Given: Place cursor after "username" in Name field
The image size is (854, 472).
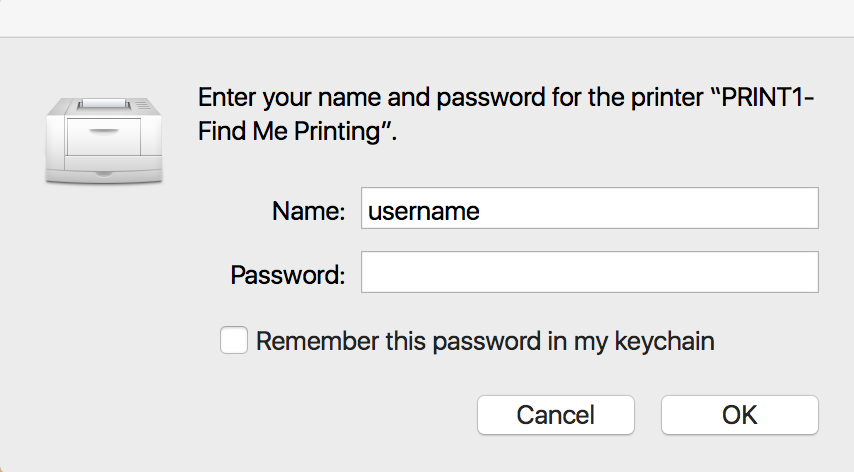Looking at the screenshot, I should pyautogui.click(x=483, y=212).
